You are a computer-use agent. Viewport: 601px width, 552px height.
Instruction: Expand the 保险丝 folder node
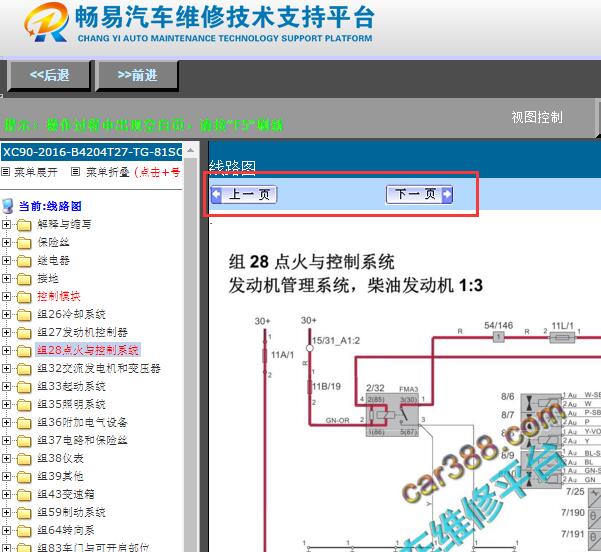pos(6,242)
